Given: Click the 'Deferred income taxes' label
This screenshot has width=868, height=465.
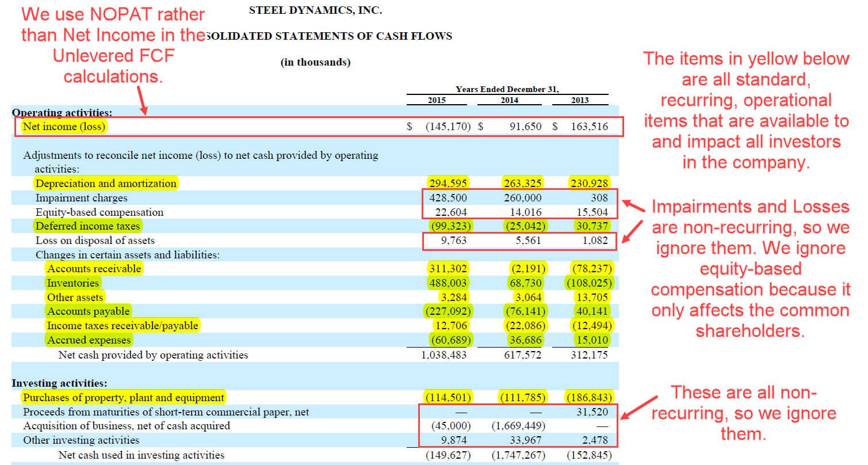Looking at the screenshot, I should [87, 226].
